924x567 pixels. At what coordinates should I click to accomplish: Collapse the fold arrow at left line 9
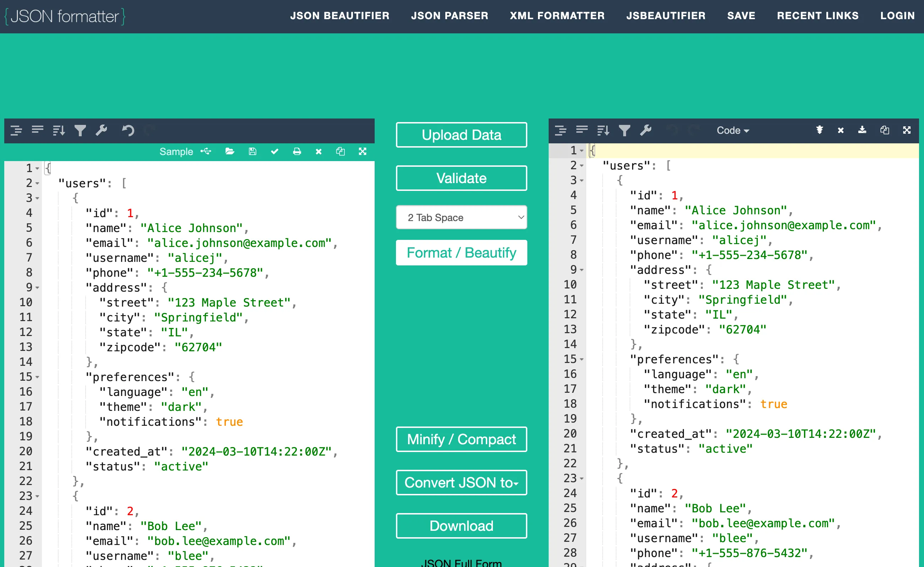(37, 288)
